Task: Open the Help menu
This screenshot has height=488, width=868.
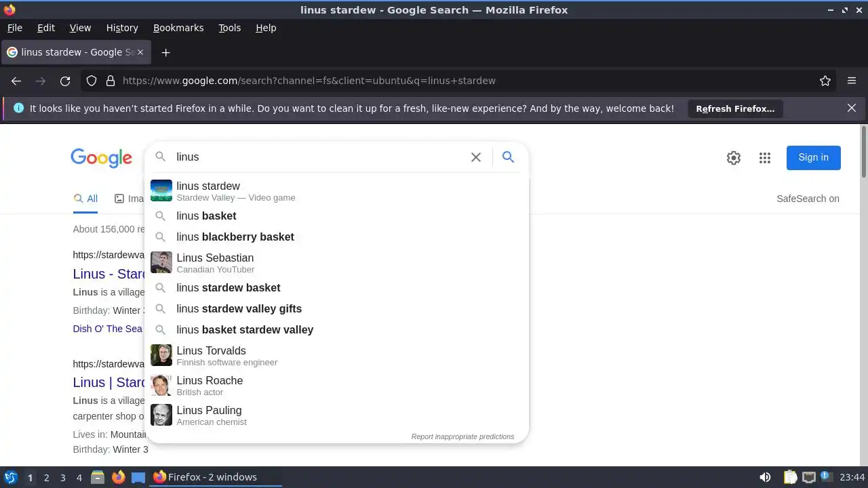Action: point(266,28)
